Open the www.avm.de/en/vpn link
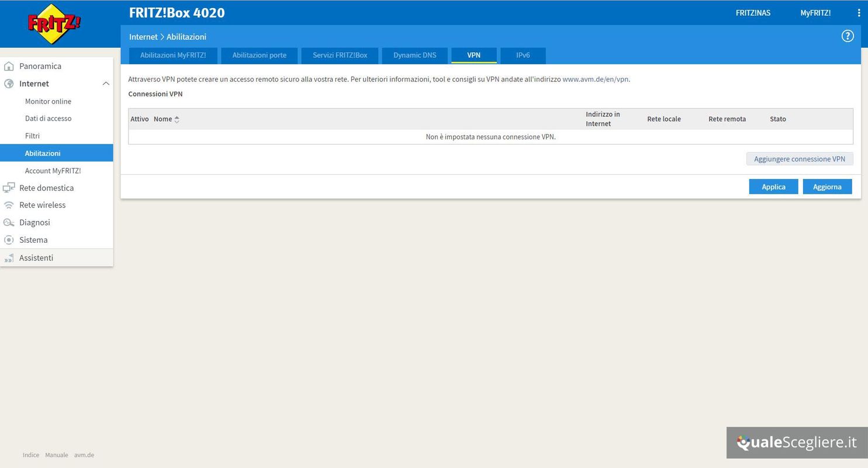The image size is (868, 468). pos(596,80)
